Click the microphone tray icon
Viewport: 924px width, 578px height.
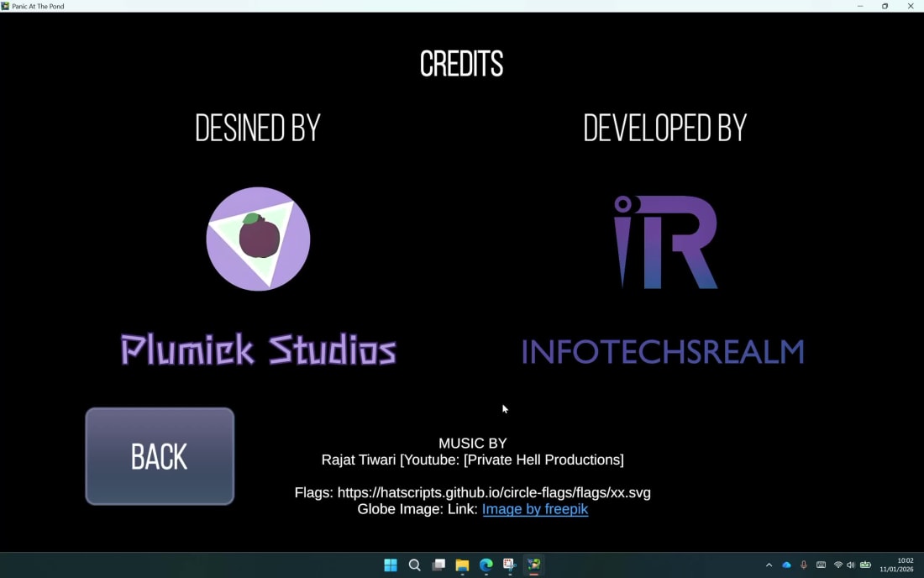(x=804, y=565)
